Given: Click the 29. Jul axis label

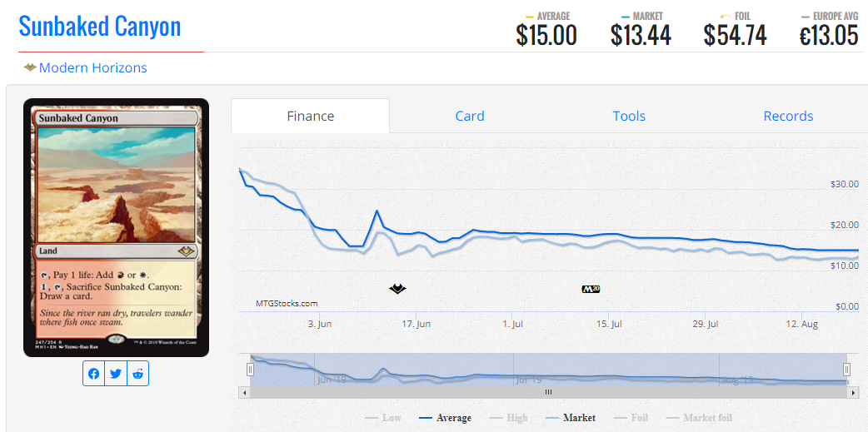Looking at the screenshot, I should click(706, 324).
